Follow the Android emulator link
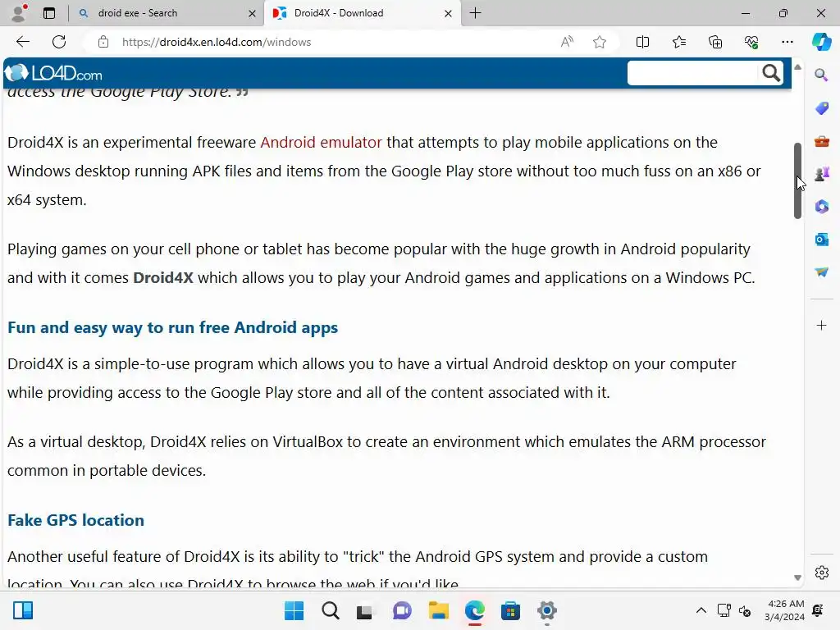The image size is (840, 630). (321, 142)
